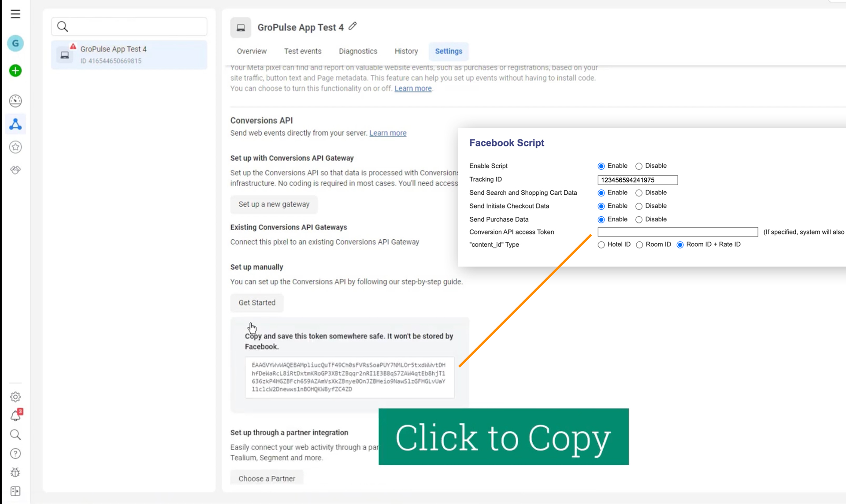The image size is (846, 504).
Task: Open notifications bell with badge
Action: tap(15, 415)
